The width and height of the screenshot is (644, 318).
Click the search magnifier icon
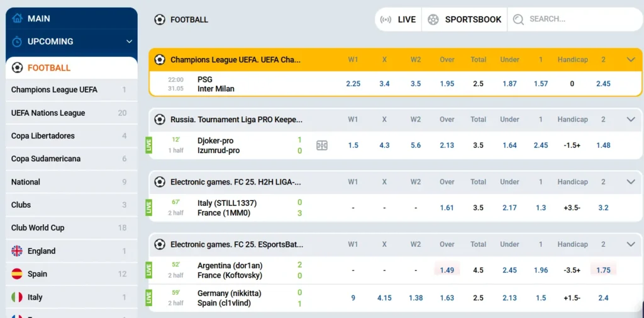pos(518,20)
